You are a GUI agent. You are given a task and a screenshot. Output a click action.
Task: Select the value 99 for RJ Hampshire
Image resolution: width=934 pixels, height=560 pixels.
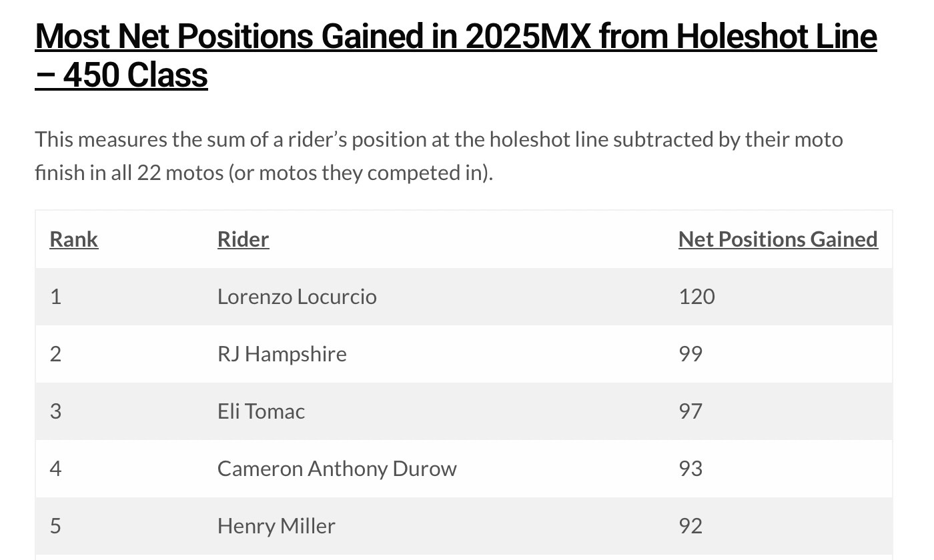690,354
